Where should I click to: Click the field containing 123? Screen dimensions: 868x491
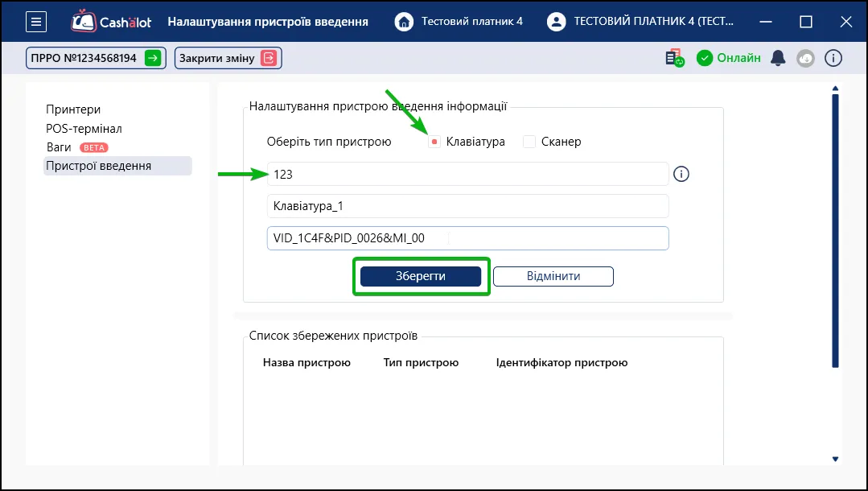pyautogui.click(x=467, y=174)
